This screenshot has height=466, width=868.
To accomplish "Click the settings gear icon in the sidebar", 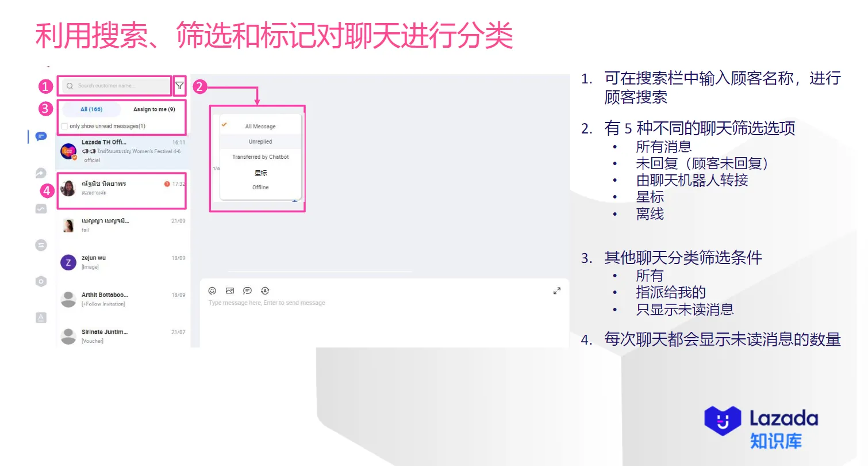I will coord(40,281).
